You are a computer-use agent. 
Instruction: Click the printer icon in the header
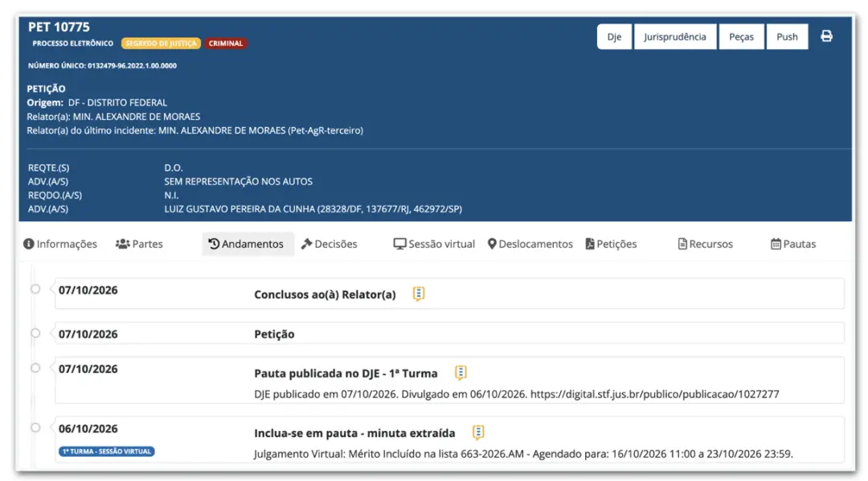pos(826,36)
